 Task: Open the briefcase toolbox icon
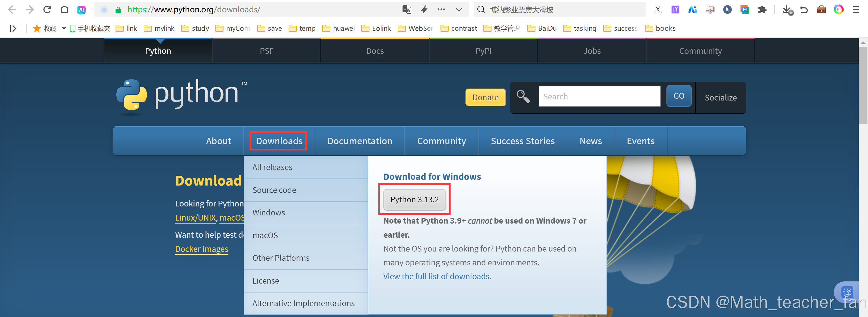click(x=821, y=10)
